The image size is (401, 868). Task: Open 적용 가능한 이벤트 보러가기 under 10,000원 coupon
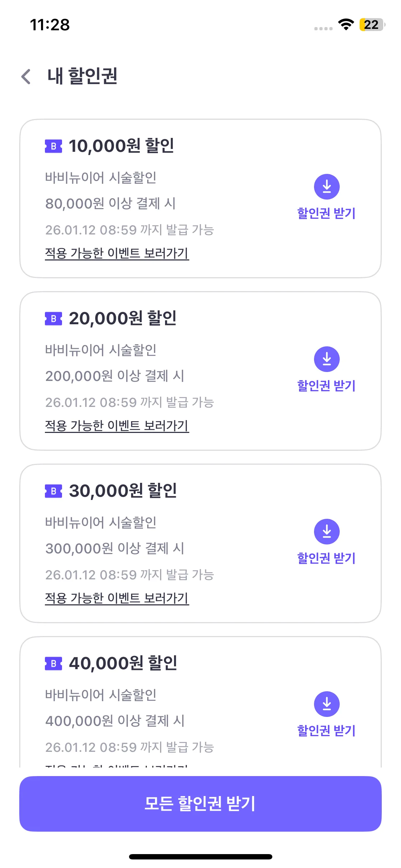(117, 253)
